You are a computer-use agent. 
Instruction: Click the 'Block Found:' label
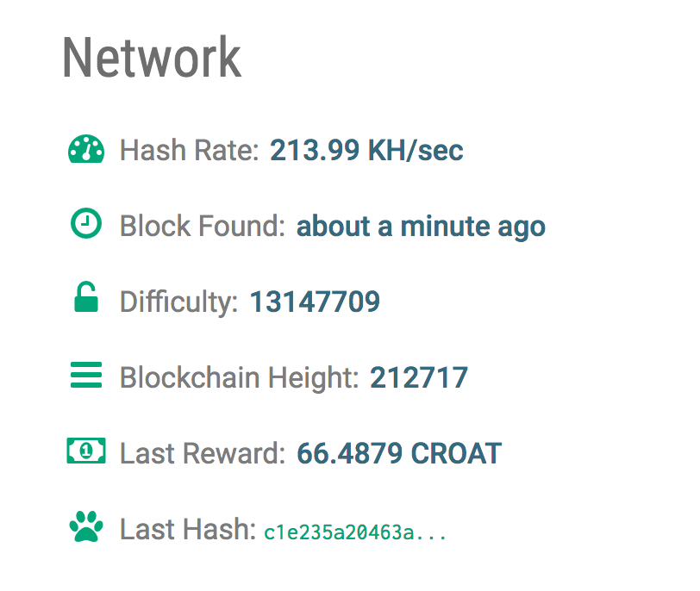(x=203, y=226)
